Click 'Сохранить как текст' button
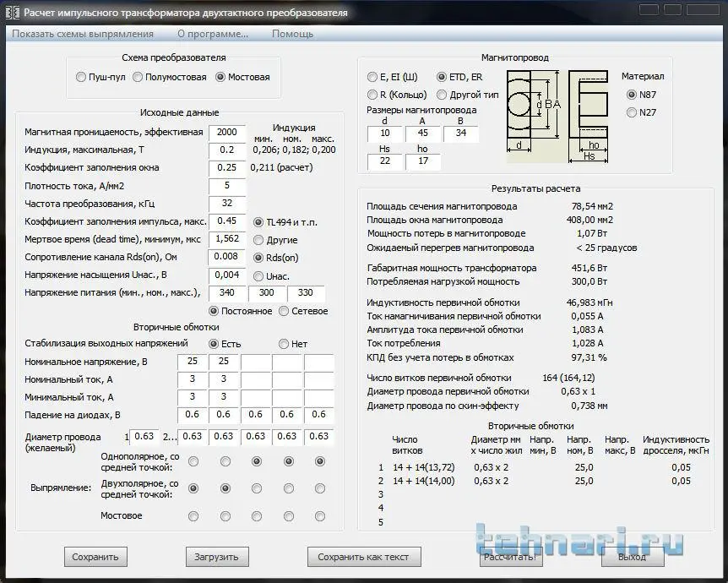 click(363, 557)
